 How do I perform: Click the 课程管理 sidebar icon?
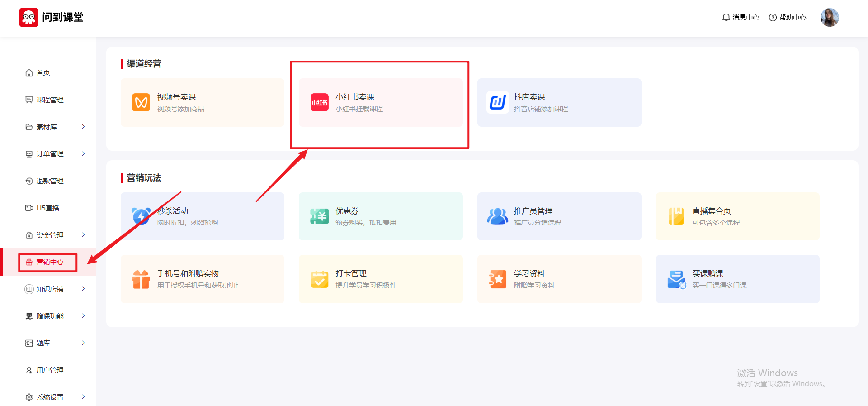(x=29, y=100)
